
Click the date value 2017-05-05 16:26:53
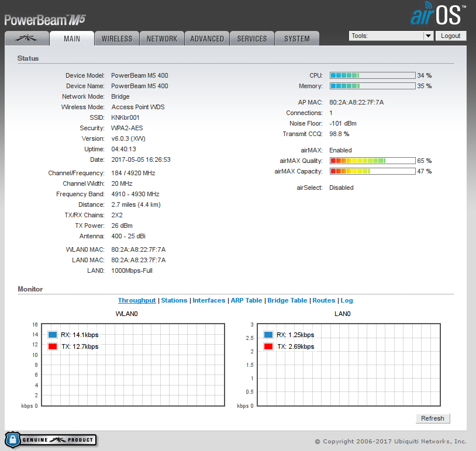(x=141, y=159)
